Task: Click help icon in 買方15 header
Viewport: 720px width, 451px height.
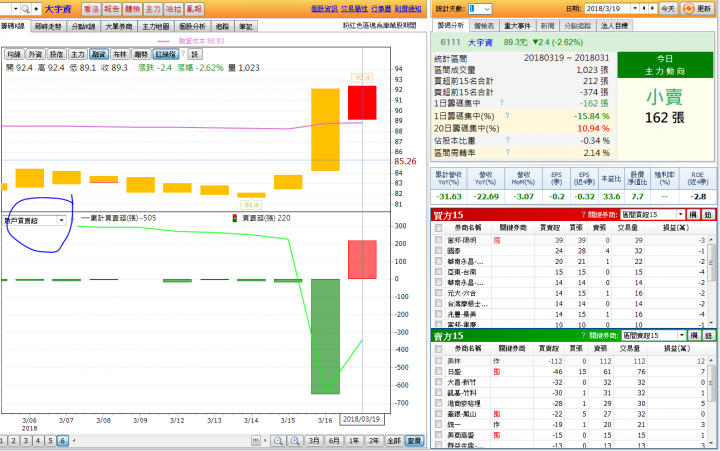Action: tap(583, 214)
